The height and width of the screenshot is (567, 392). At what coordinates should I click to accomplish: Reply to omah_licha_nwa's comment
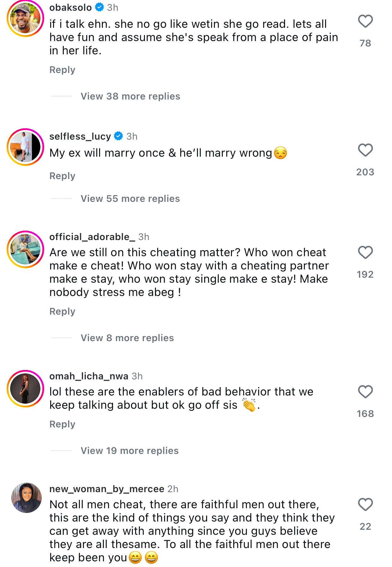[62, 424]
